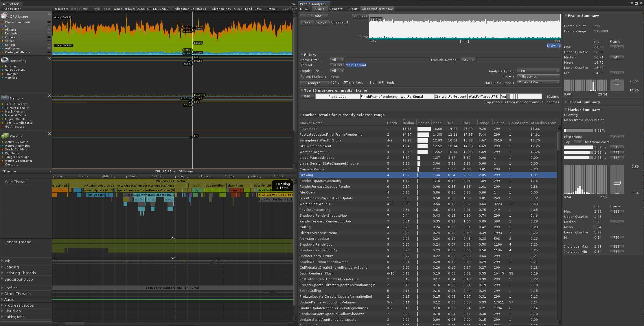Maximize the Profile Analyzer window
This screenshot has width=644, height=326.
(x=636, y=3)
